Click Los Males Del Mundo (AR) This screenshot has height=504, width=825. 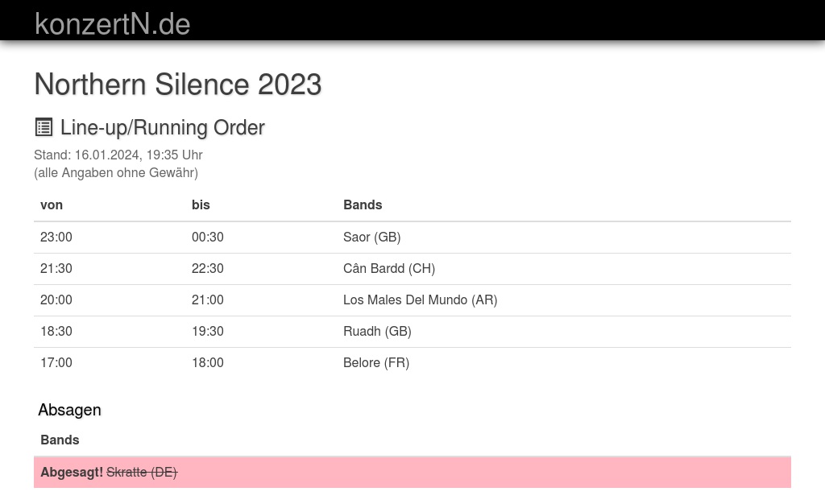pyautogui.click(x=420, y=300)
